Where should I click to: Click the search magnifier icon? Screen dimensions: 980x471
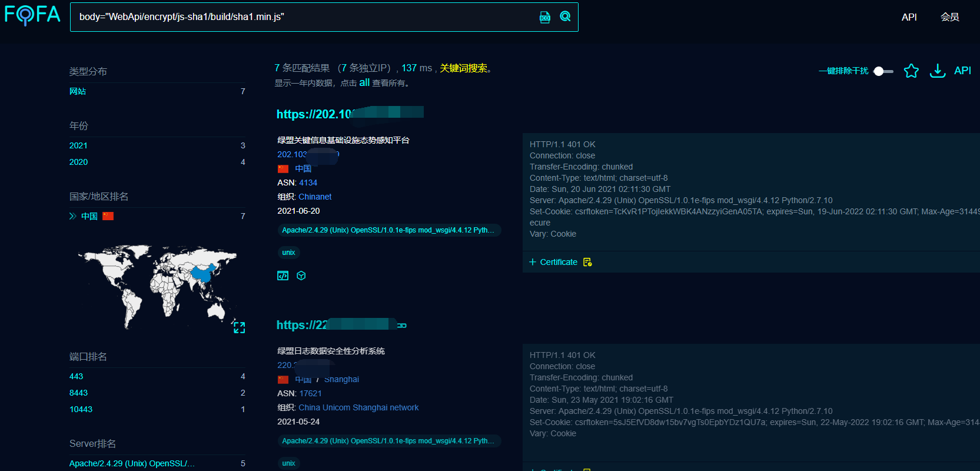[x=565, y=16]
